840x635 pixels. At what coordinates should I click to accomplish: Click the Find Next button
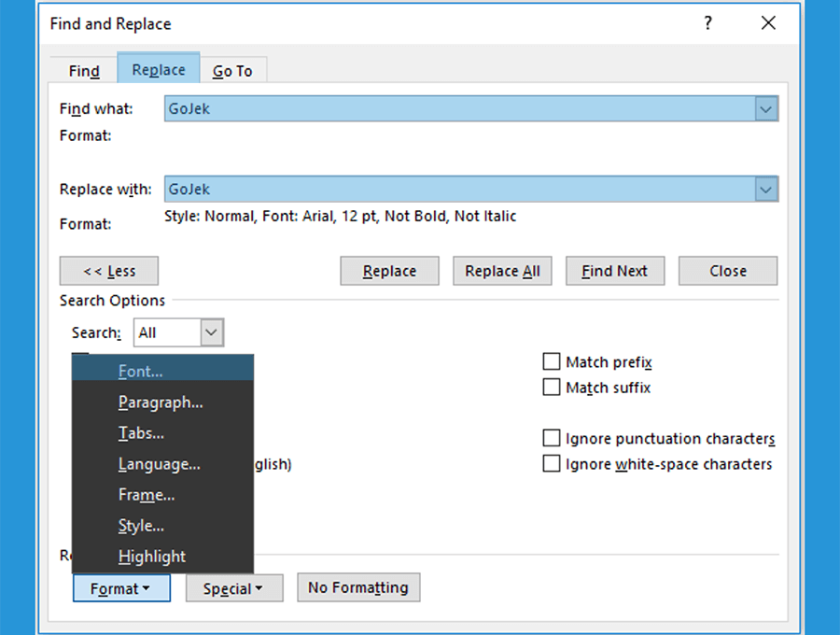(615, 271)
